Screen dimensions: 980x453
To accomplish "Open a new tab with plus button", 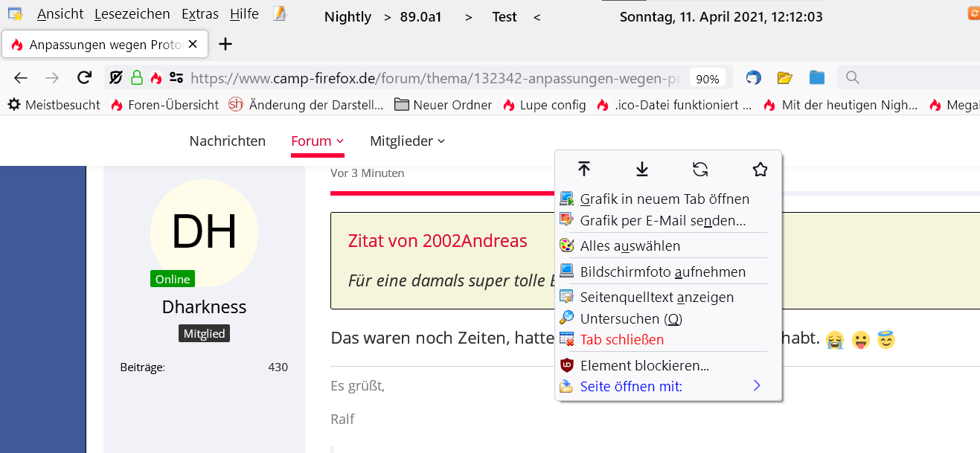I will (x=225, y=44).
